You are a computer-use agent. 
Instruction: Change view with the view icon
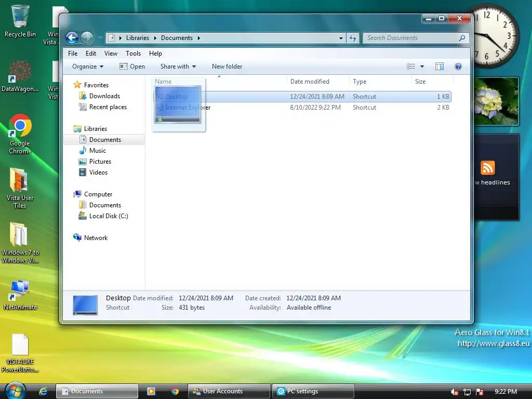(410, 66)
